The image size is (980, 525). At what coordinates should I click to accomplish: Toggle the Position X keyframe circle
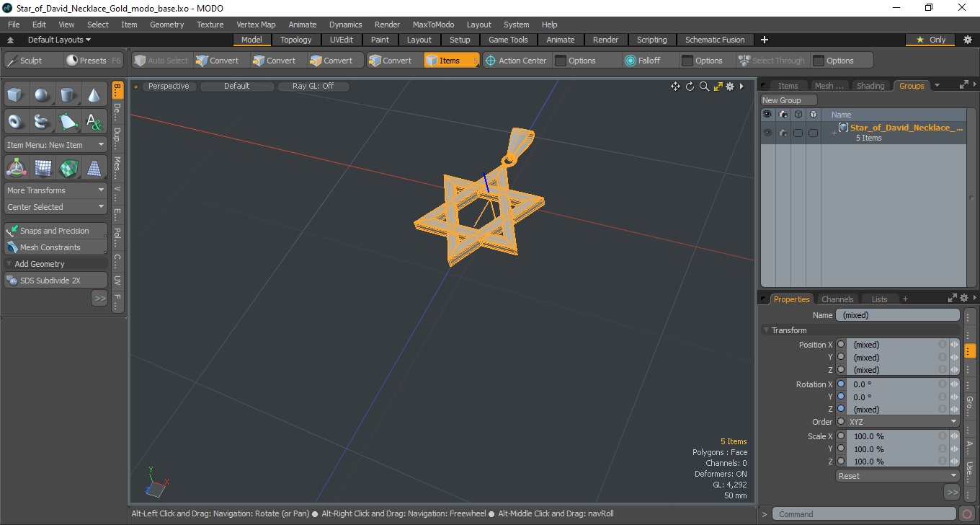click(x=841, y=345)
